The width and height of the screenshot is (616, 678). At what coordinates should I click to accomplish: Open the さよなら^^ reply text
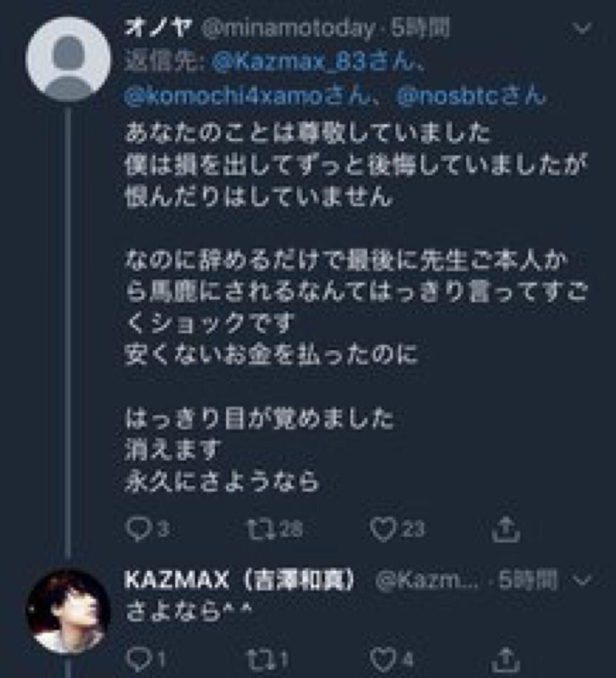tap(189, 611)
